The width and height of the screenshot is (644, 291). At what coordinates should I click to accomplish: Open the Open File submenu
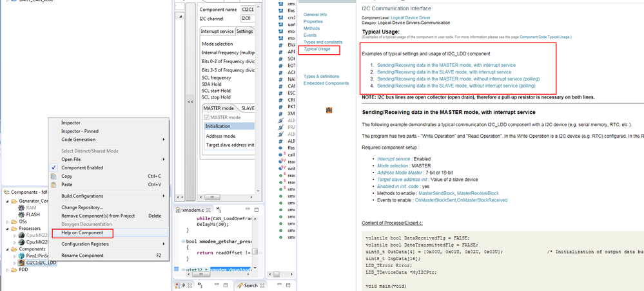pos(108,159)
